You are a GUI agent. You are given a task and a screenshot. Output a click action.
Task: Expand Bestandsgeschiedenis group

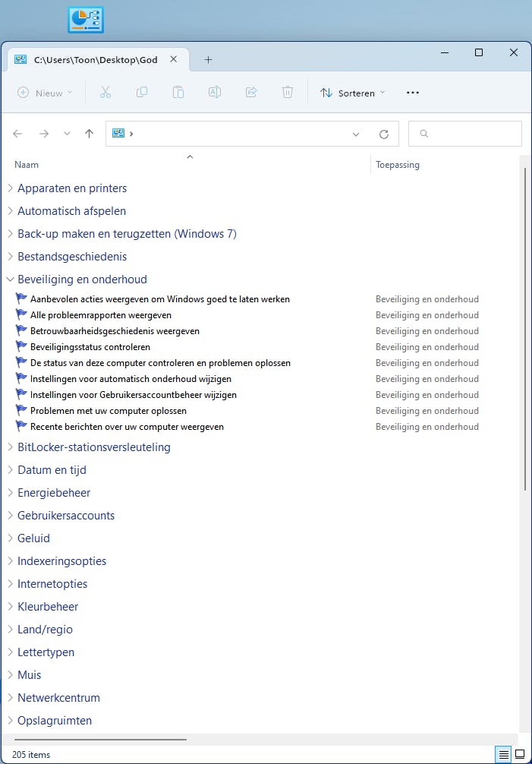tap(10, 256)
